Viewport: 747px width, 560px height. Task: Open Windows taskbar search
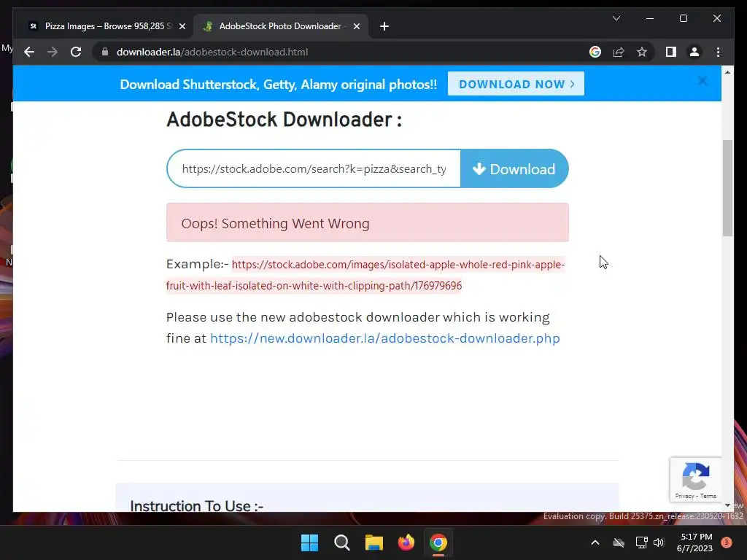tap(341, 542)
